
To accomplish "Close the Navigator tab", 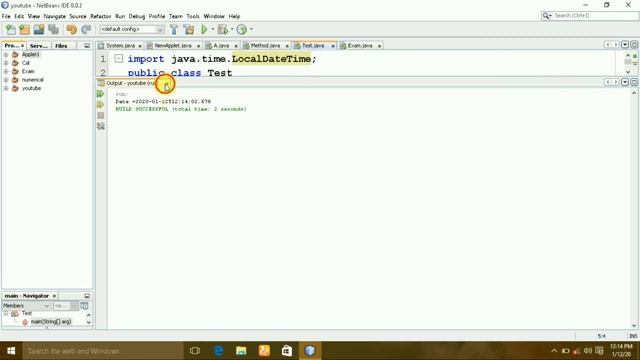I will (x=54, y=296).
